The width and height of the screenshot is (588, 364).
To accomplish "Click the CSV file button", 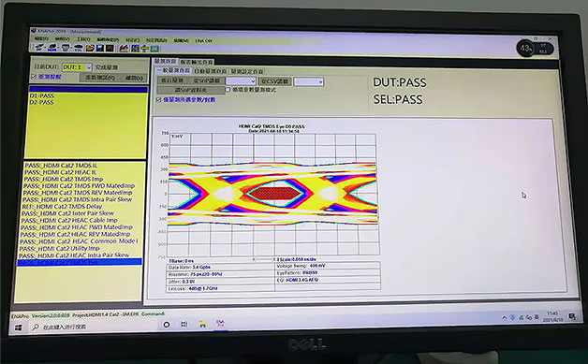I will (x=275, y=81).
